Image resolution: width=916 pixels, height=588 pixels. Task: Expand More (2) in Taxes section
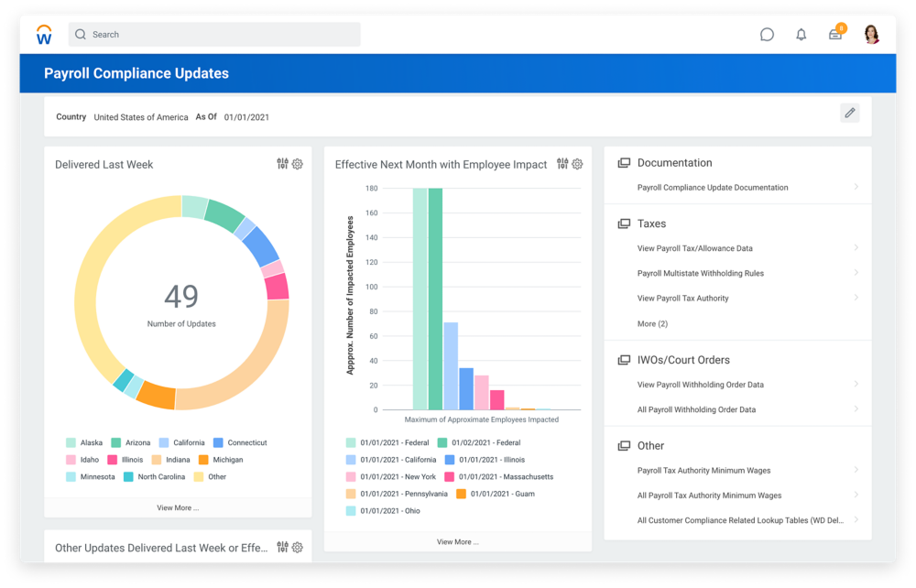point(652,323)
